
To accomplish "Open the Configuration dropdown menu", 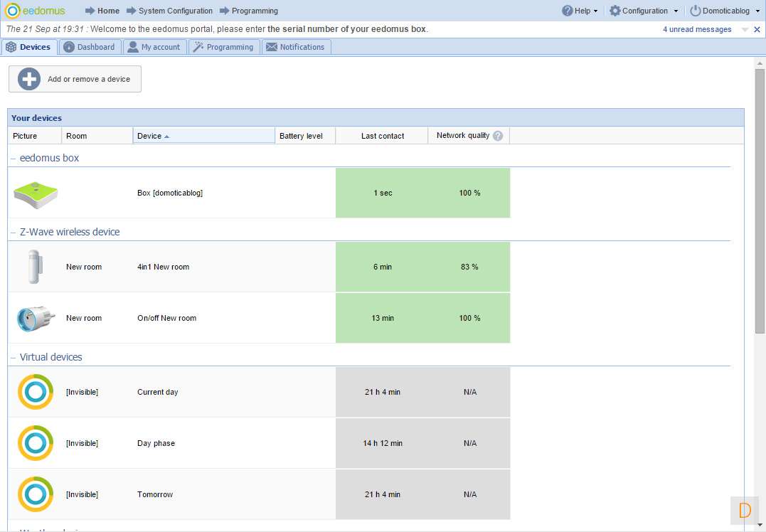I will [644, 11].
